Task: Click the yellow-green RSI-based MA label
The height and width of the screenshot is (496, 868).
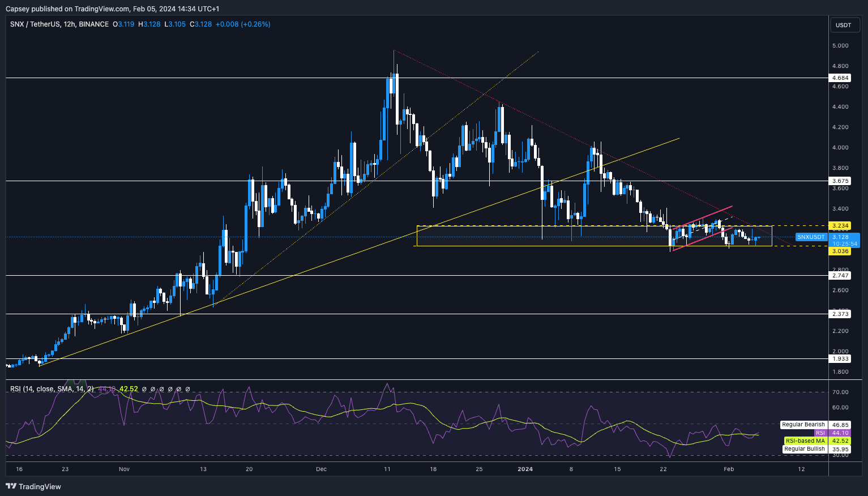Action: point(805,441)
